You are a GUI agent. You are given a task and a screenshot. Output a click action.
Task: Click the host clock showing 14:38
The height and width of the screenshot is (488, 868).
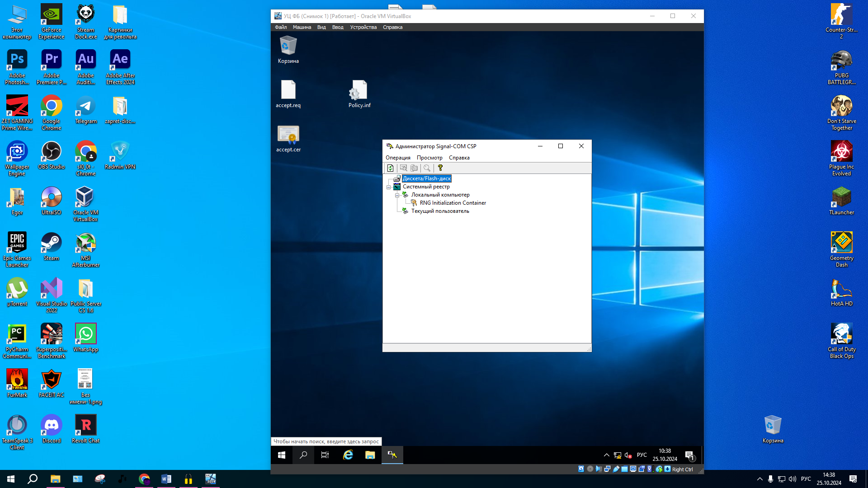(829, 479)
